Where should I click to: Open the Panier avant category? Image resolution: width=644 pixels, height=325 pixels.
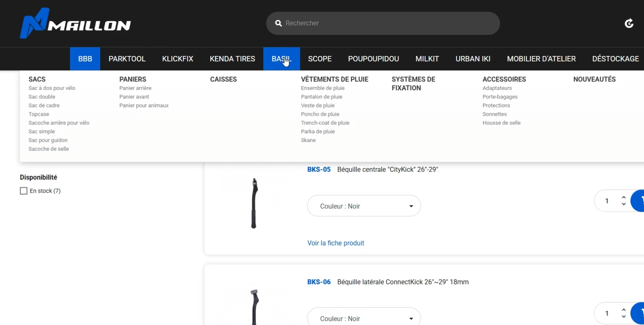pyautogui.click(x=134, y=97)
